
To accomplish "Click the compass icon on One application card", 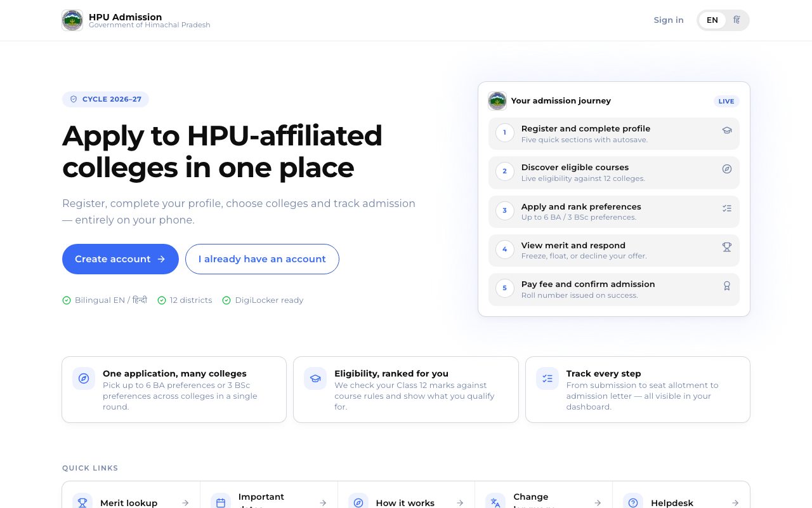I will (84, 378).
